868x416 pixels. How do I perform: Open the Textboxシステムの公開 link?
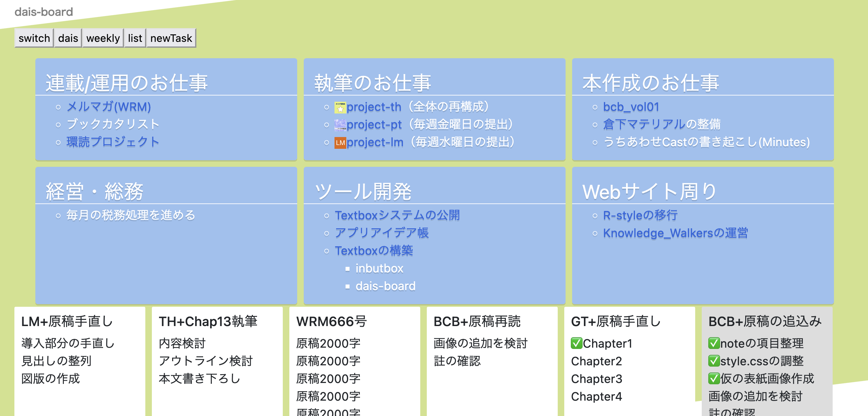398,215
